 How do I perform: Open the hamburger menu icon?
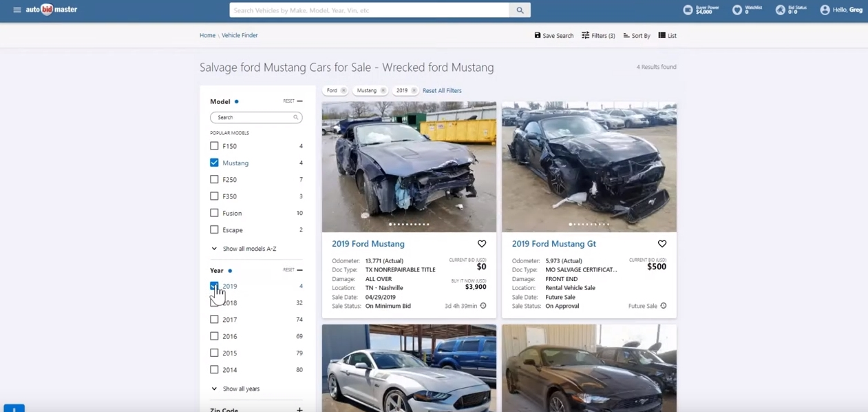coord(17,10)
